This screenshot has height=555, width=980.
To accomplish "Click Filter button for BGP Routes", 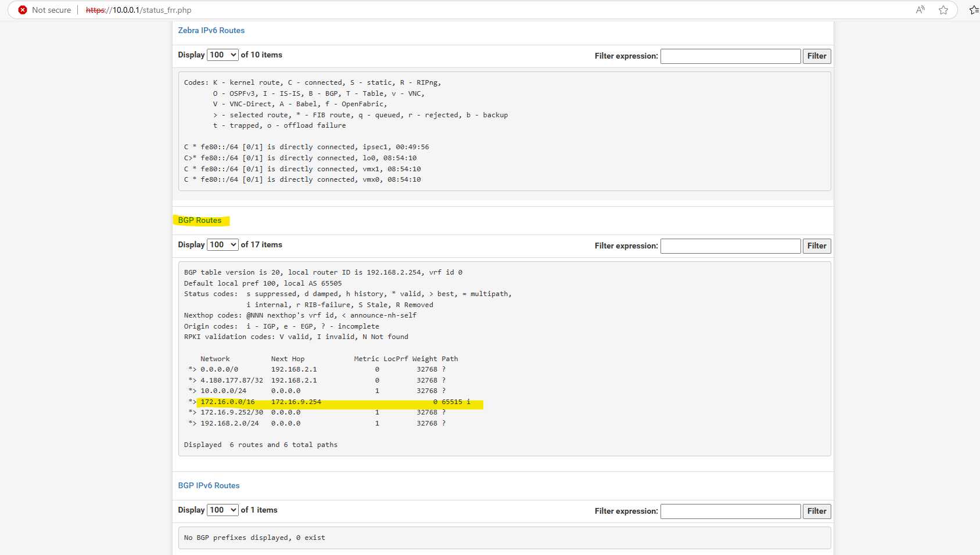I will (817, 246).
